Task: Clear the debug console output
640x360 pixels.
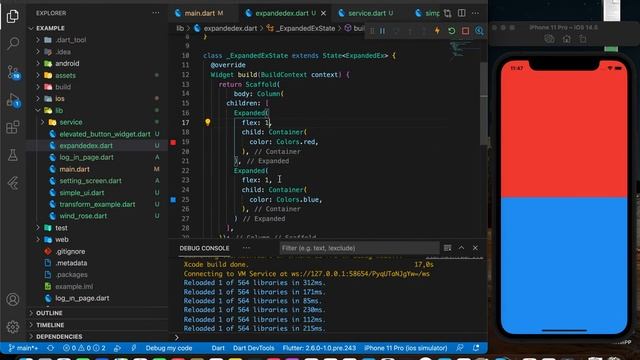Action: click(447, 248)
